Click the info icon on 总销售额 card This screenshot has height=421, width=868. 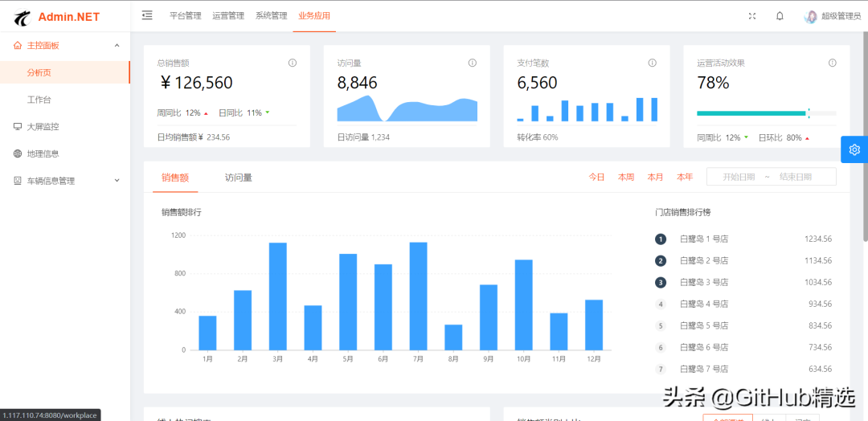pos(293,63)
